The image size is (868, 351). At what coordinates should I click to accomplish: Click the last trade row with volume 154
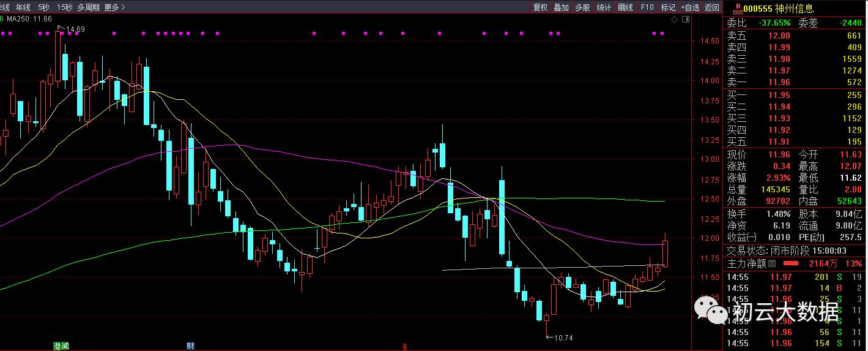(795, 344)
